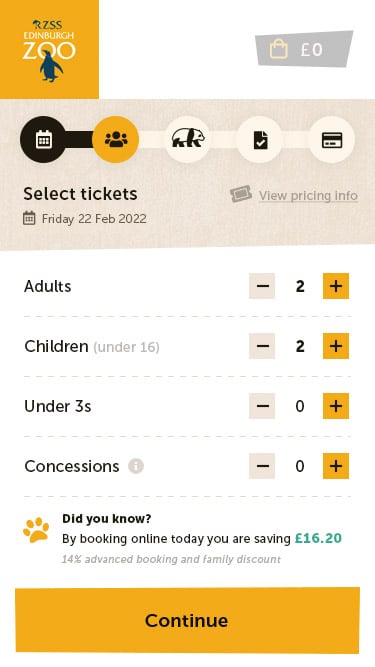This screenshot has width=375, height=667.
Task: Decrease the Adults ticket count
Action: 262,286
